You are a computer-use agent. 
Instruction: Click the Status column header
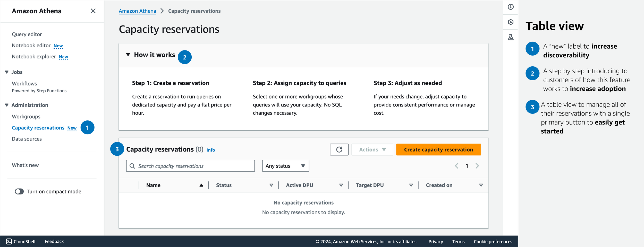click(224, 185)
